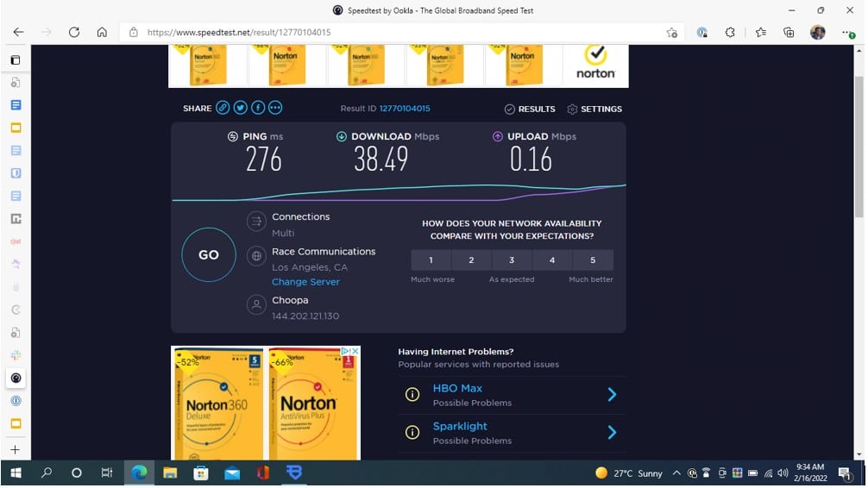Open the Norton 360 Deluxe ad

click(x=218, y=404)
